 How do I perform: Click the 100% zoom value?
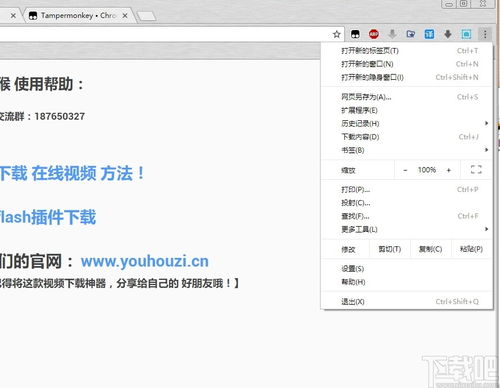click(427, 170)
